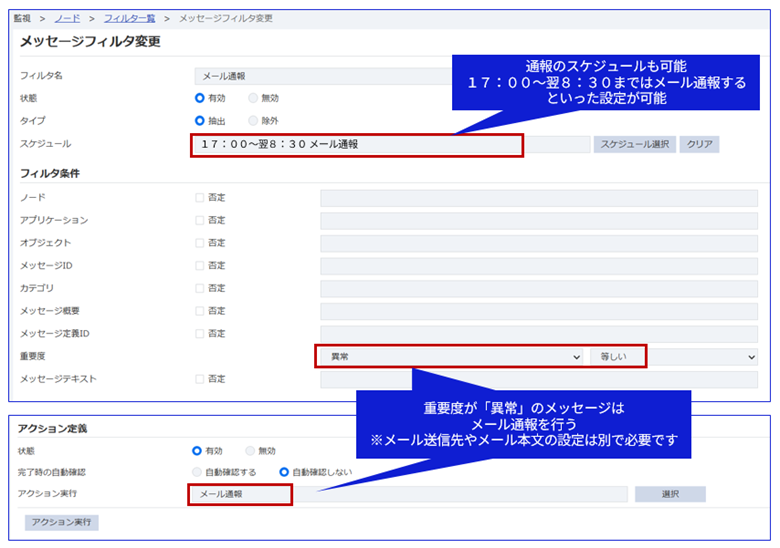Click the 選択 button for アクション実行
The image size is (780, 548).
point(670,494)
